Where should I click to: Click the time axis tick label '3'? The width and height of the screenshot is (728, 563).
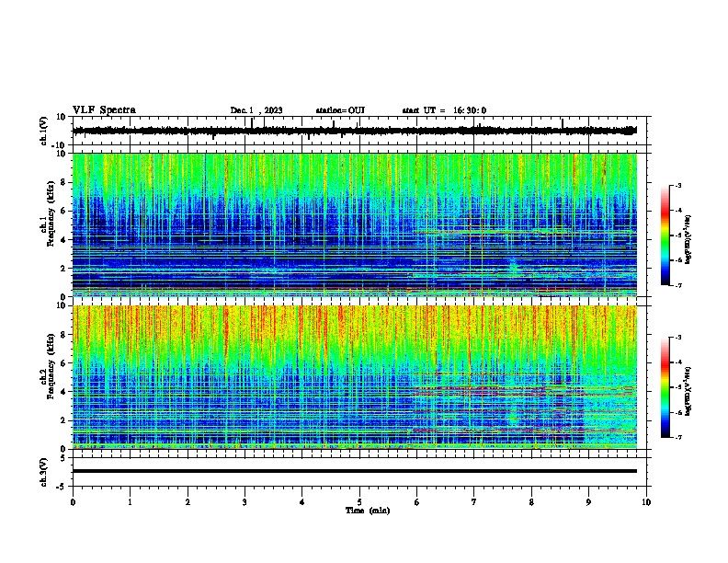pos(245,502)
